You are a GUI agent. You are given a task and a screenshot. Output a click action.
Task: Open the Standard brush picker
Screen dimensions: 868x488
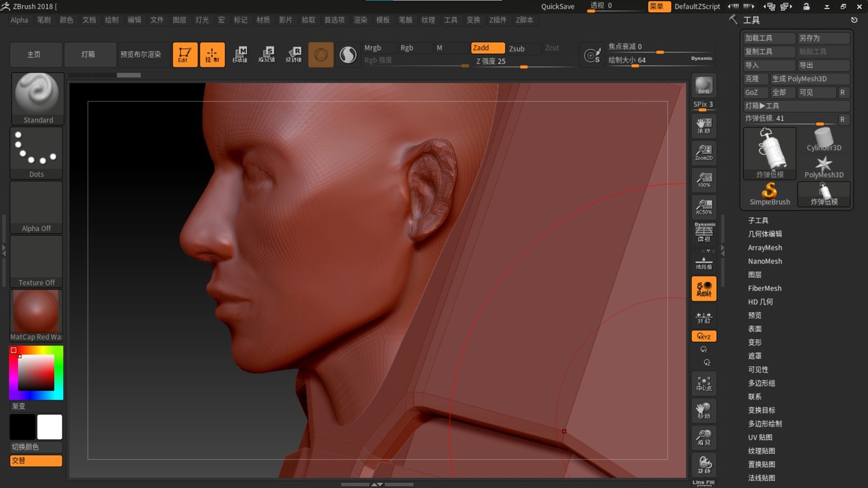pos(37,98)
